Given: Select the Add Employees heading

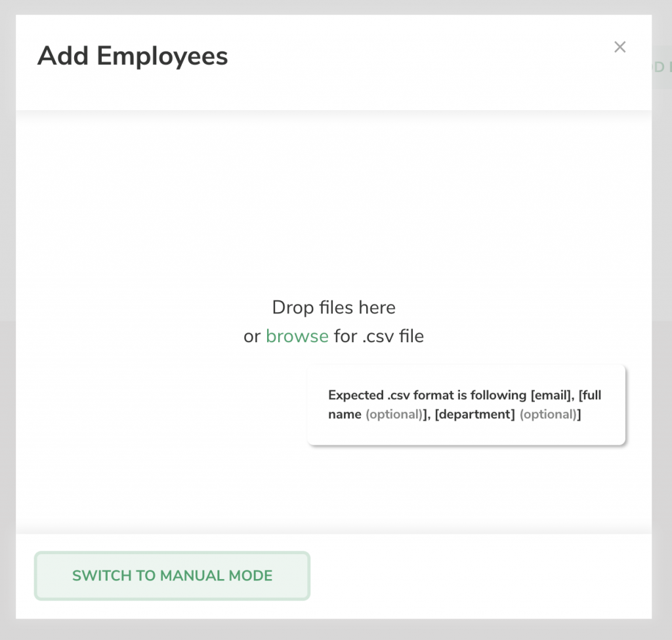Looking at the screenshot, I should click(x=133, y=56).
